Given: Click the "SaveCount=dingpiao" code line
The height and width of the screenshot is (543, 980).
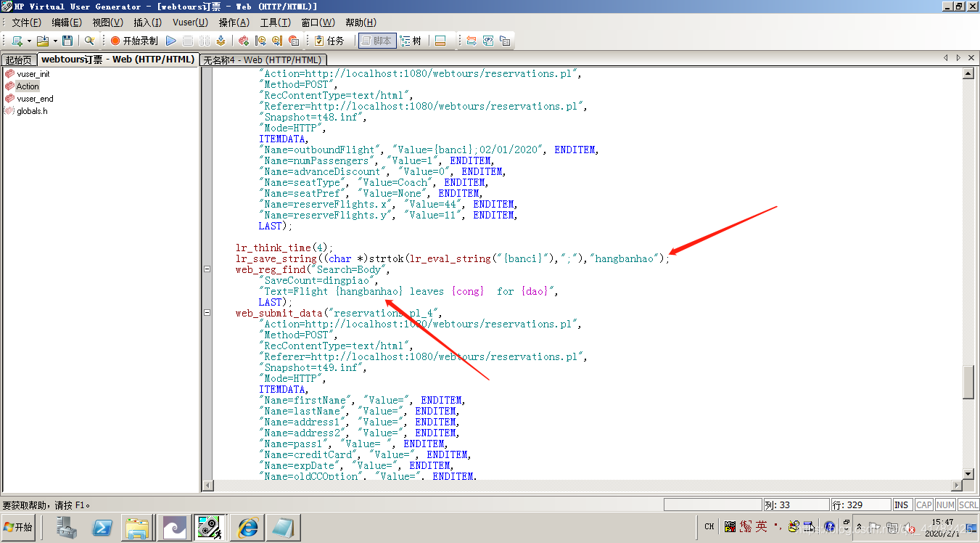Looking at the screenshot, I should tap(319, 280).
